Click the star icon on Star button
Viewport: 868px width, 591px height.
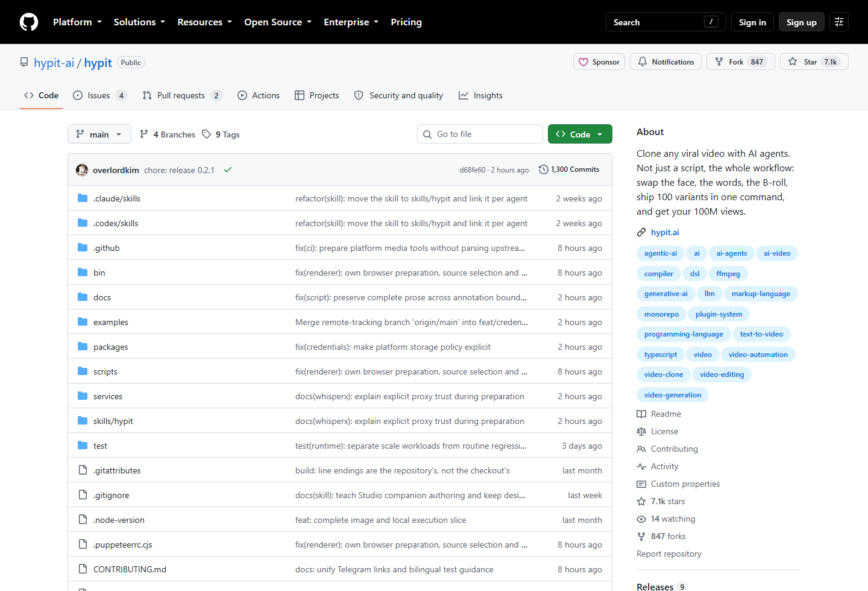pos(793,62)
